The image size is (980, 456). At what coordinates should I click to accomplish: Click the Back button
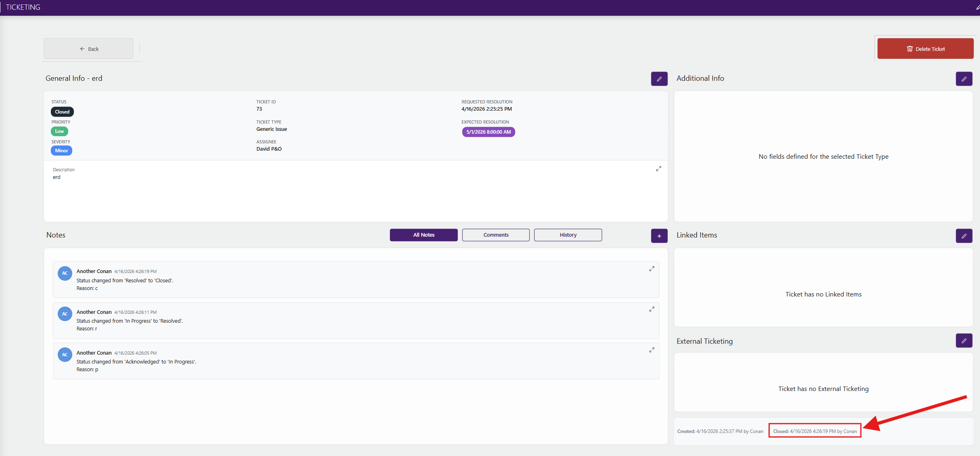point(89,49)
